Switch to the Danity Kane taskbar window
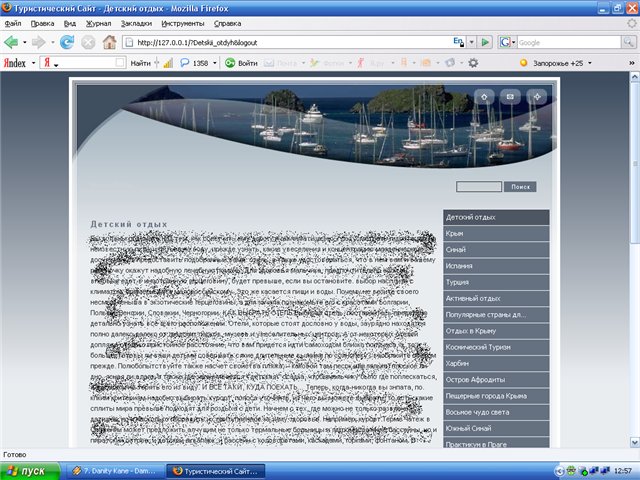The width and height of the screenshot is (640, 480). click(x=115, y=471)
